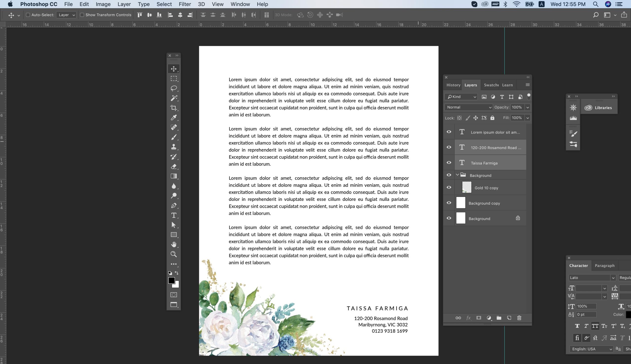
Task: Select the Background copy layer thumbnail
Action: pyautogui.click(x=460, y=203)
